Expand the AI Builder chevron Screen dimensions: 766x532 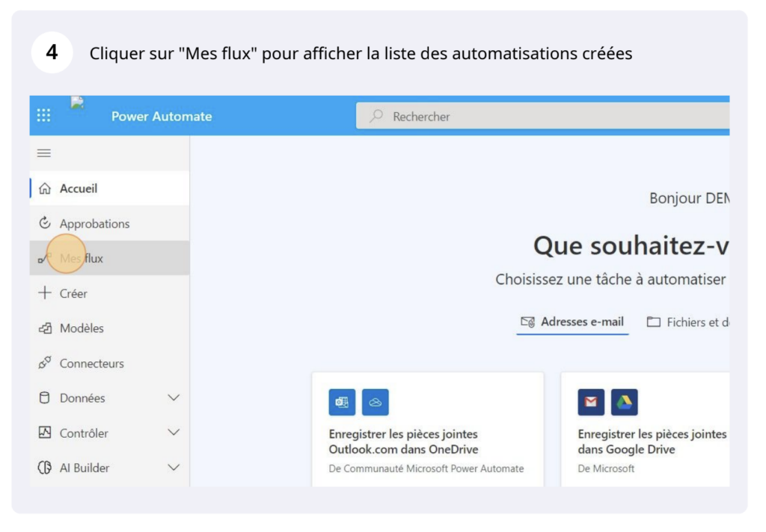[174, 468]
